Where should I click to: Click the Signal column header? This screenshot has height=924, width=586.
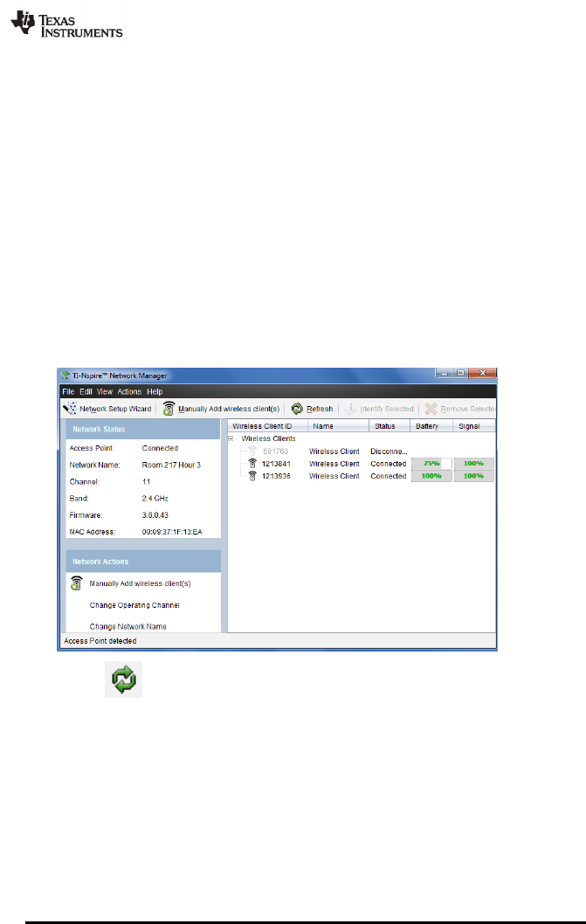tap(474, 426)
